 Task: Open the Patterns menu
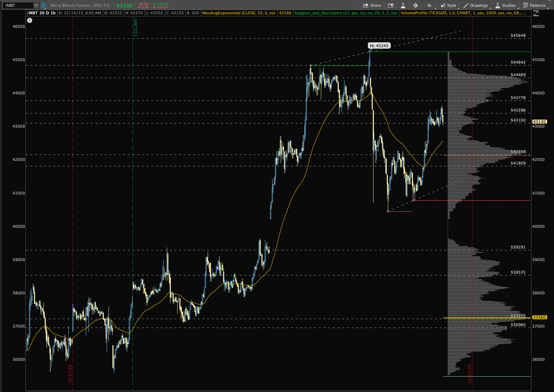(x=535, y=5)
